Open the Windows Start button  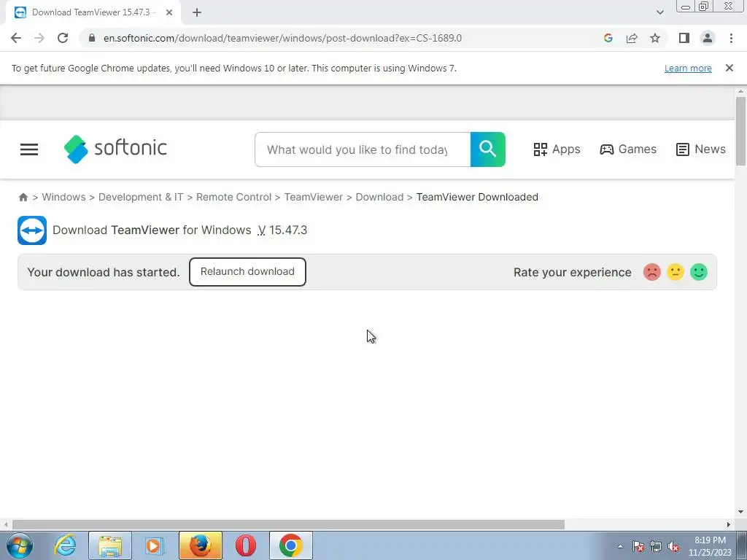20,545
